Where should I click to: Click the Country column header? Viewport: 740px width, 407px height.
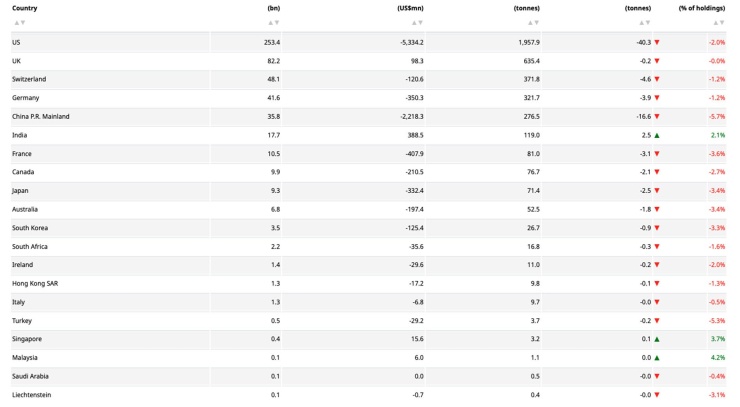point(25,8)
